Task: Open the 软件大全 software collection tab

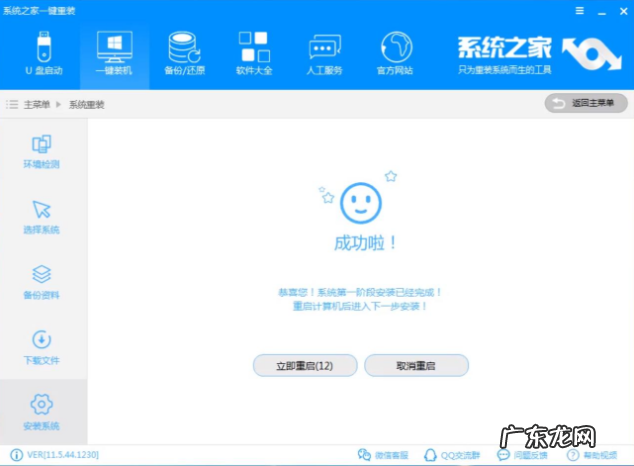Action: tap(254, 53)
